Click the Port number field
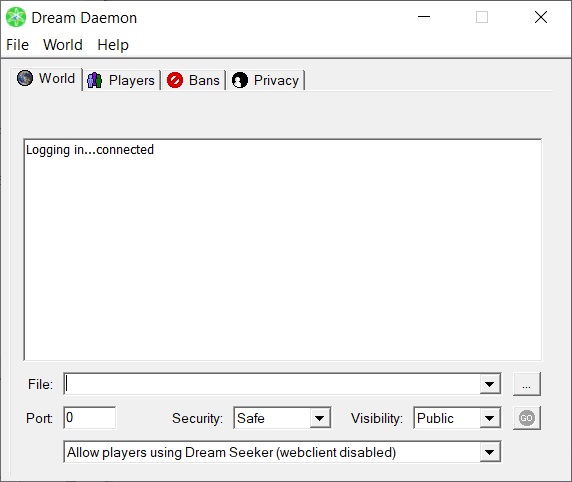The height and width of the screenshot is (482, 572). (90, 418)
